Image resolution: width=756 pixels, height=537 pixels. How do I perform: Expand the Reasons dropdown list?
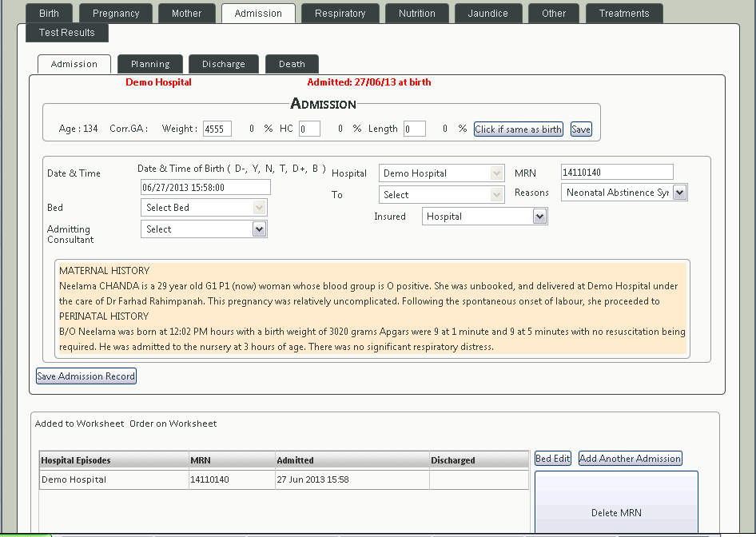tap(624, 193)
